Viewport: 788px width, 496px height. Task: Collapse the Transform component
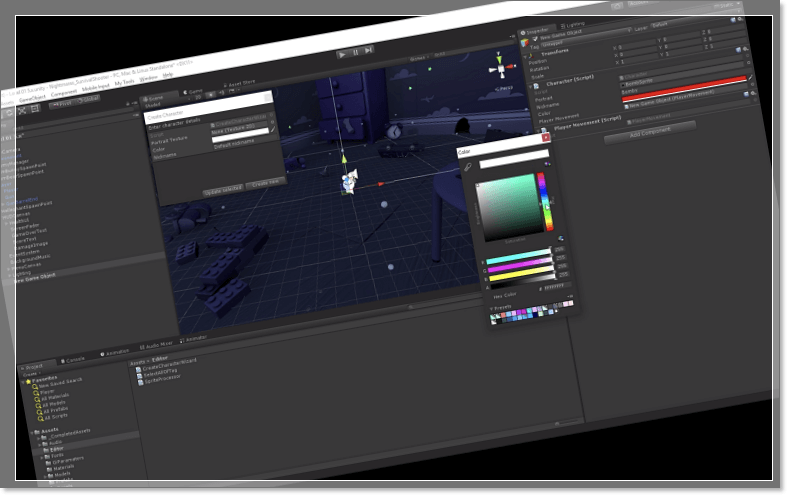[x=526, y=57]
